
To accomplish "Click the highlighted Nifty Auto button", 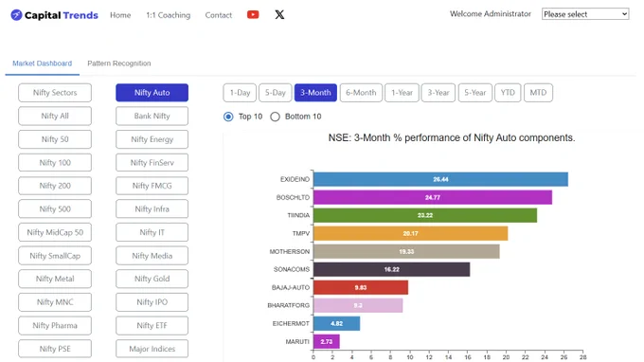I will tap(152, 93).
